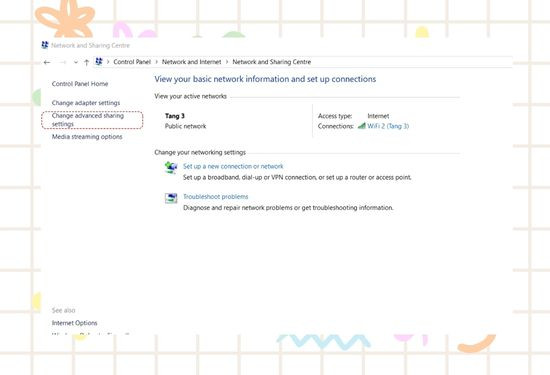Screen dimensions: 550x375
Task: Open Troubleshoot problems link
Action: point(216,197)
